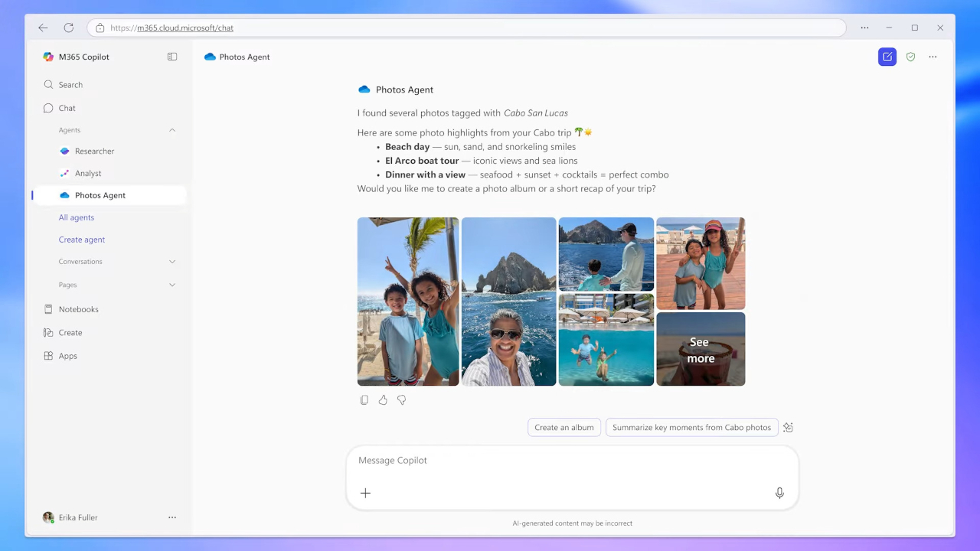The image size is (980, 551).
Task: Click the new chat compose icon
Action: [x=887, y=57]
